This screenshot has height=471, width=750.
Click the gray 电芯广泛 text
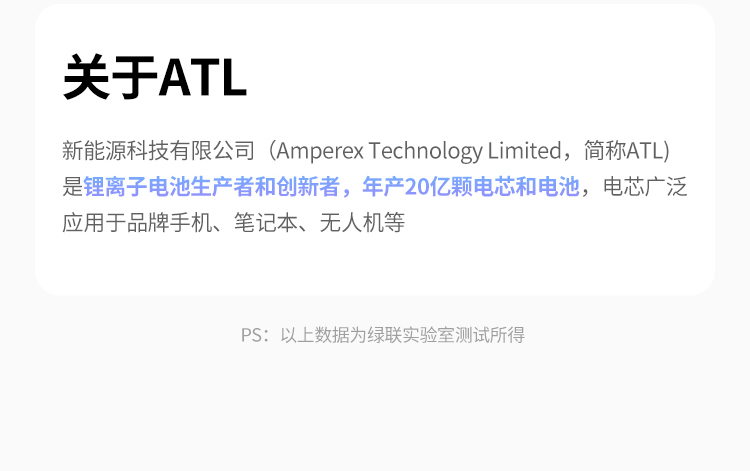coord(645,186)
